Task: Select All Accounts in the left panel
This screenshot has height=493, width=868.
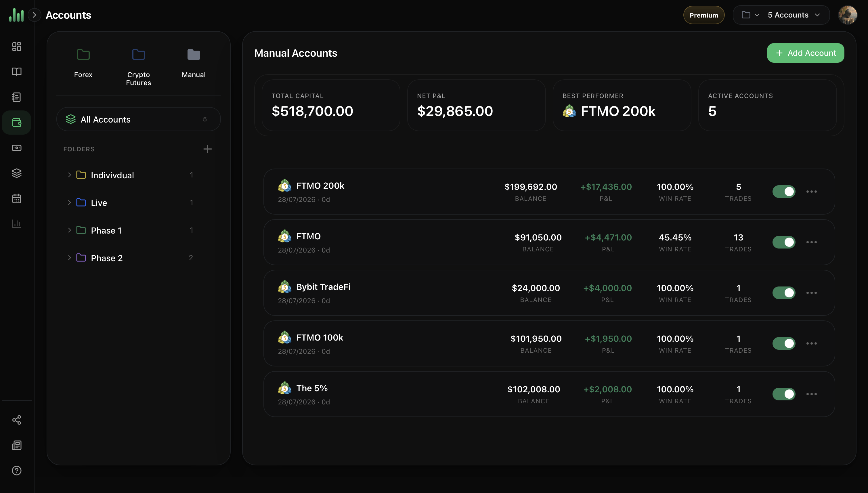Action: pyautogui.click(x=138, y=119)
